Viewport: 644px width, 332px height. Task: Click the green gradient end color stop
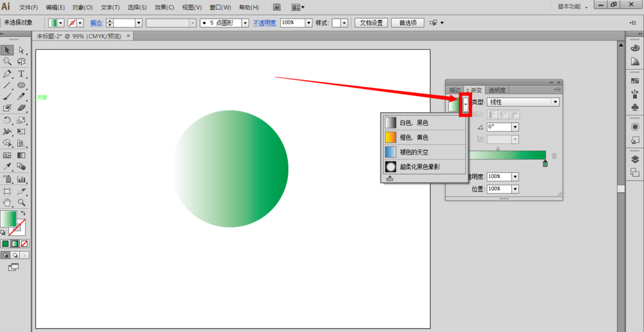pyautogui.click(x=545, y=163)
